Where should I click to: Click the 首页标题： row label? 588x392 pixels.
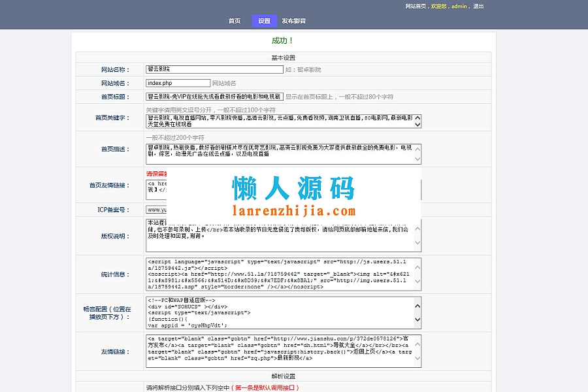click(115, 97)
